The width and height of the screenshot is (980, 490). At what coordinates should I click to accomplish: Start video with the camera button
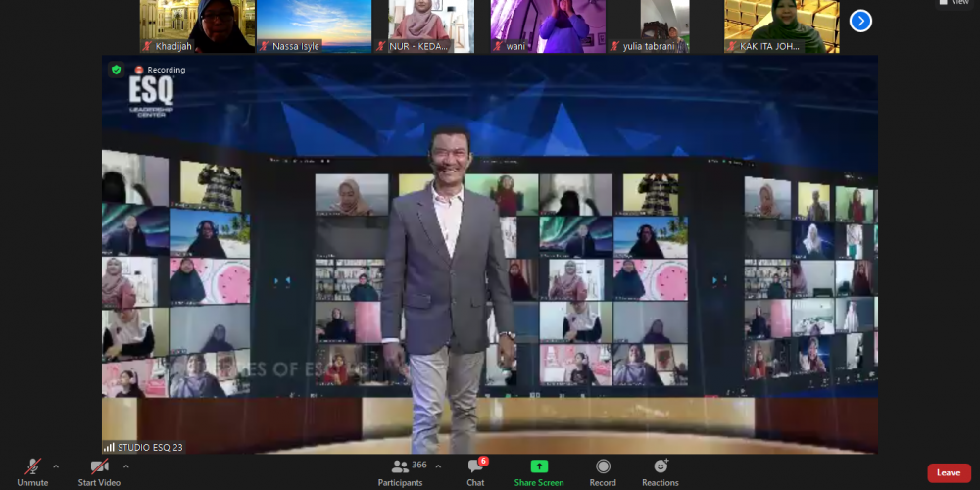[99, 468]
